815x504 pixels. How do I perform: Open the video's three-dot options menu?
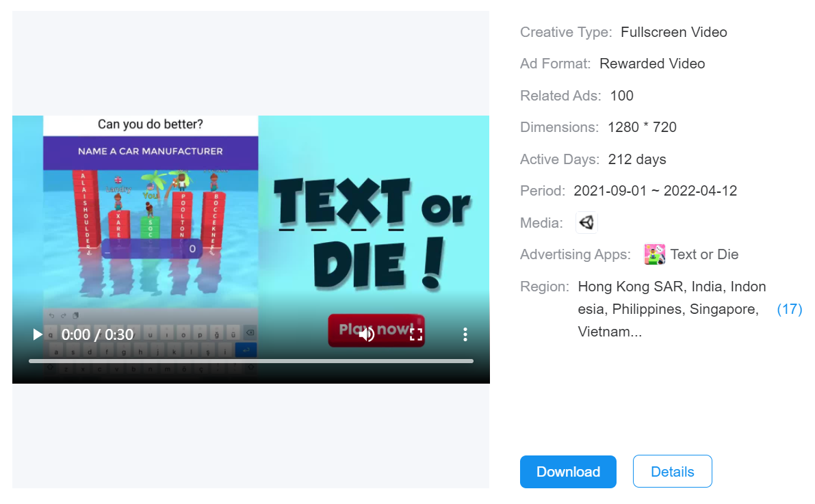pos(465,334)
